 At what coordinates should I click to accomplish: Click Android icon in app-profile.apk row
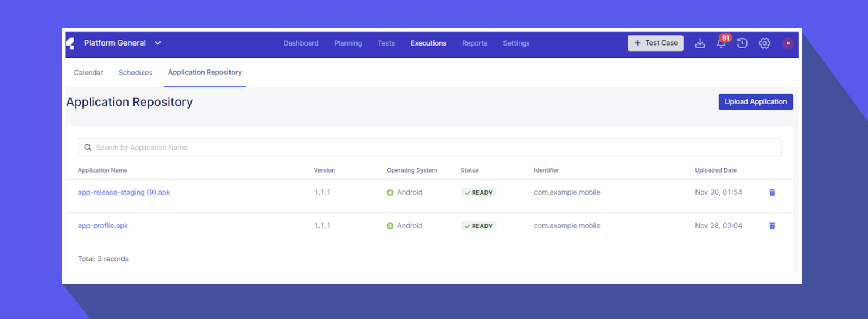point(390,226)
